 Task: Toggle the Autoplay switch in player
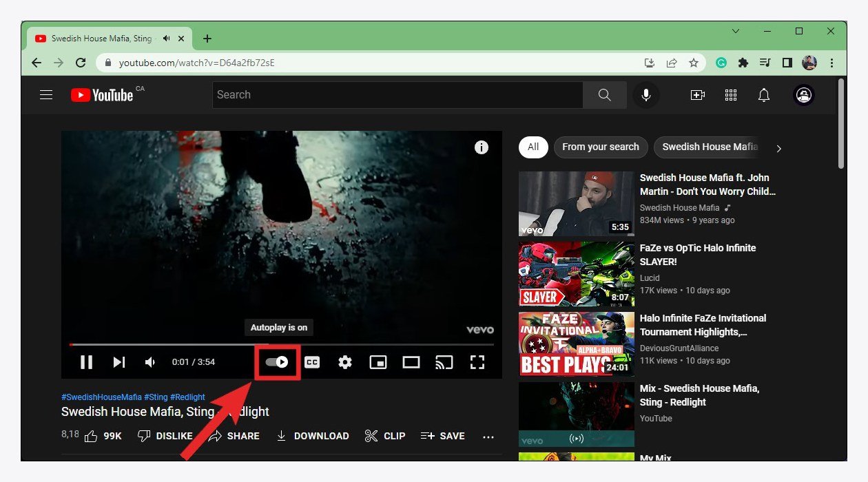(277, 362)
